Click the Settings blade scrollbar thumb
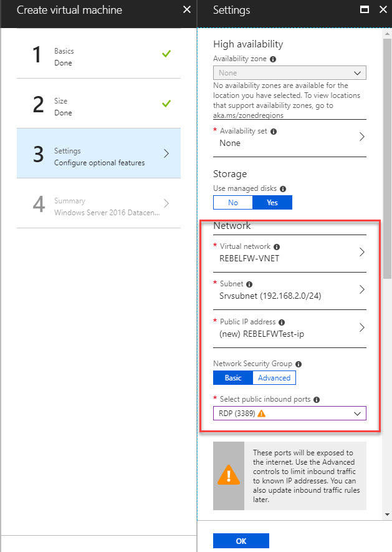The image size is (392, 552). [x=387, y=158]
